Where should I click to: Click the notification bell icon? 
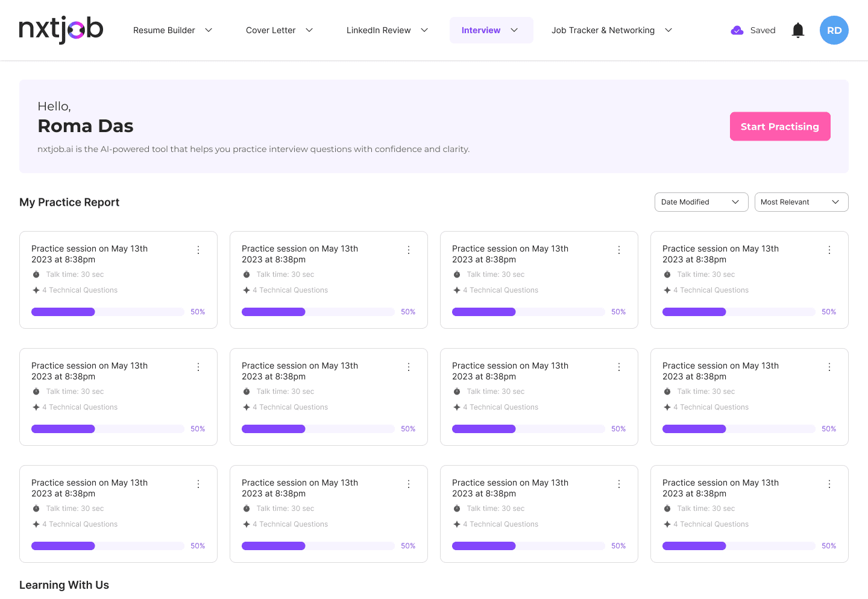click(x=798, y=30)
